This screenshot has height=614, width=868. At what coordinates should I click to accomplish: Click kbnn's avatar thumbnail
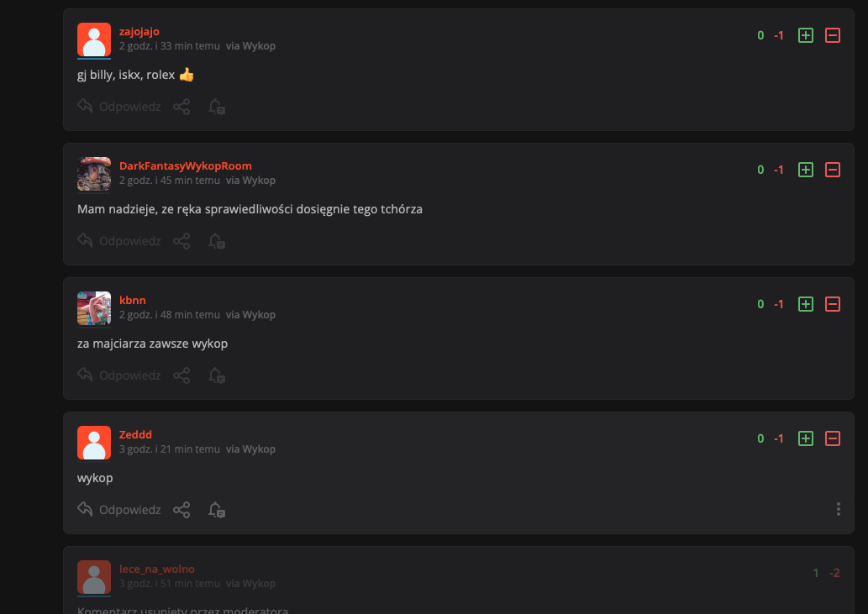point(94,308)
